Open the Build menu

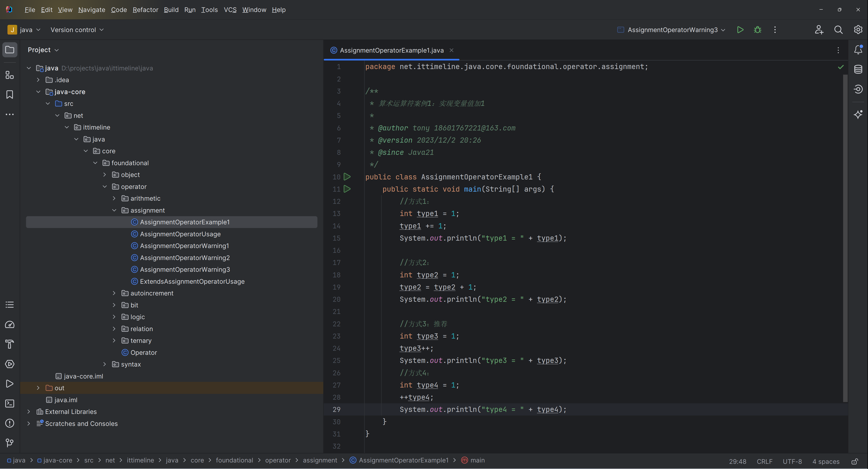pyautogui.click(x=171, y=10)
